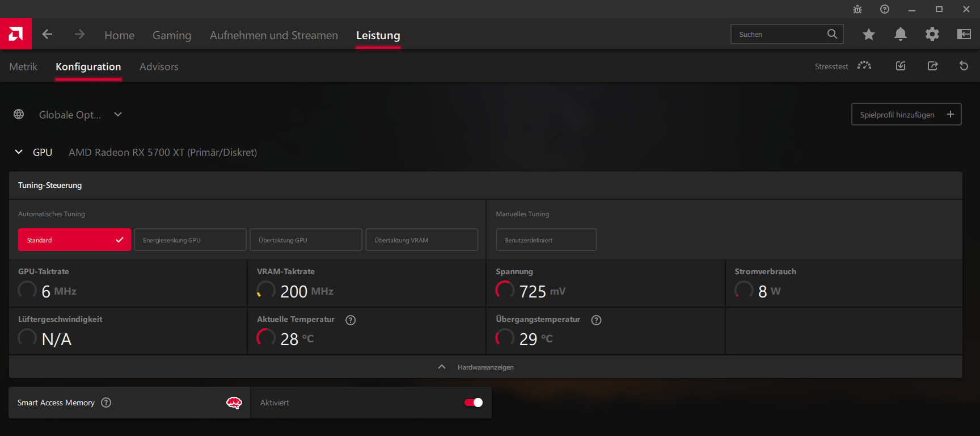Collapse the GPU section chevron
Viewport: 980px width, 436px height.
pyautogui.click(x=19, y=152)
